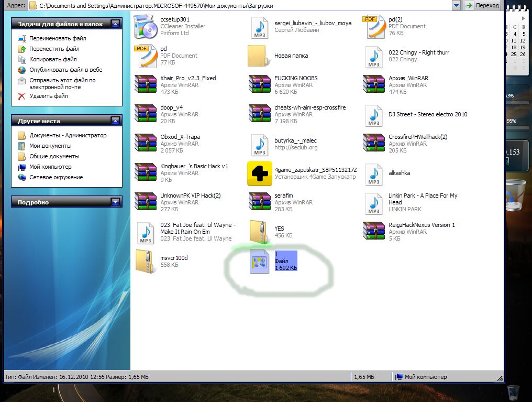The image size is (532, 402).
Task: Select the doop_v4 archive icon
Action: point(146,113)
